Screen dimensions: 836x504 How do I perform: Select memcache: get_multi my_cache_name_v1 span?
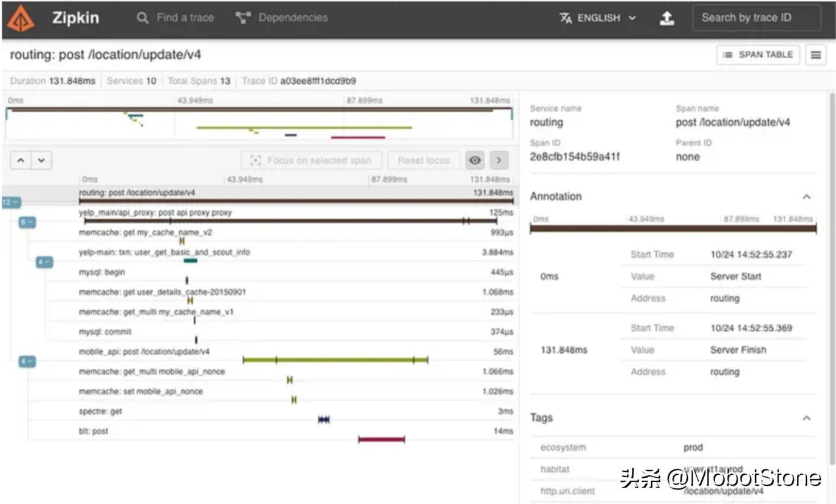coord(296,315)
